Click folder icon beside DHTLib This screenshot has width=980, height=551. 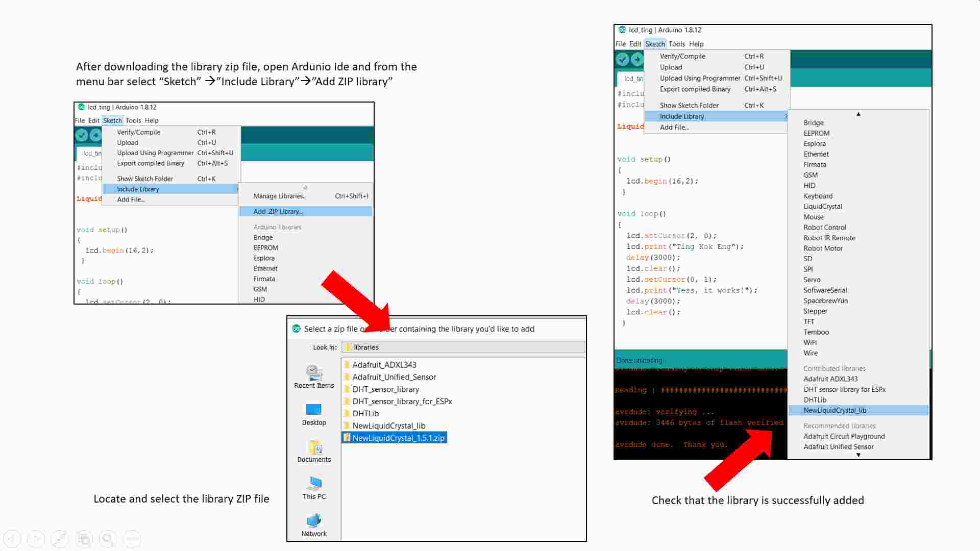click(x=347, y=413)
